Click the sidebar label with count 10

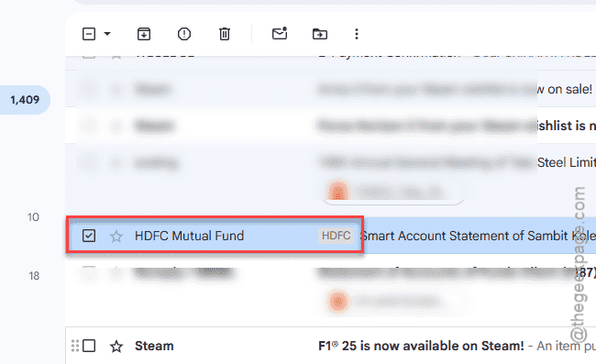(33, 217)
